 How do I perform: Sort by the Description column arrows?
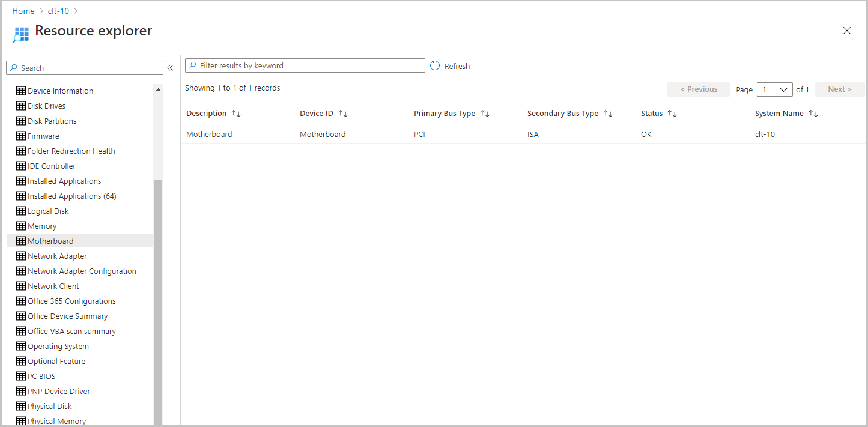(x=236, y=114)
